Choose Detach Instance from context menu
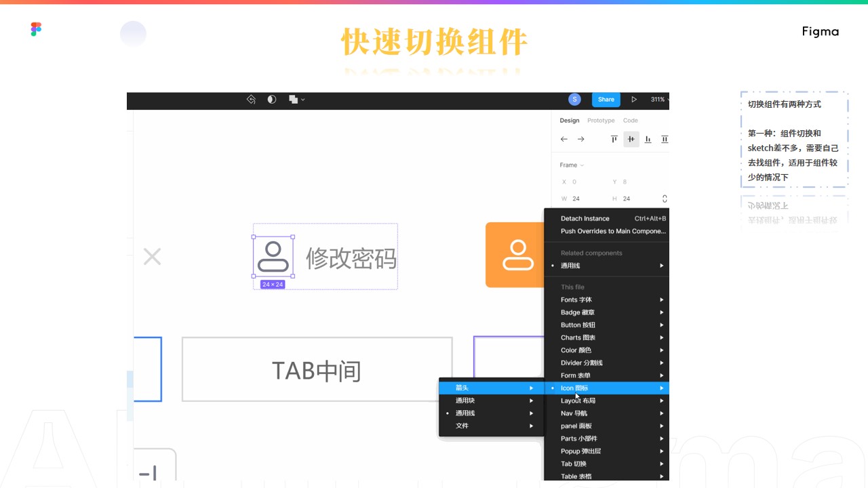The width and height of the screenshot is (868, 488). click(x=585, y=219)
